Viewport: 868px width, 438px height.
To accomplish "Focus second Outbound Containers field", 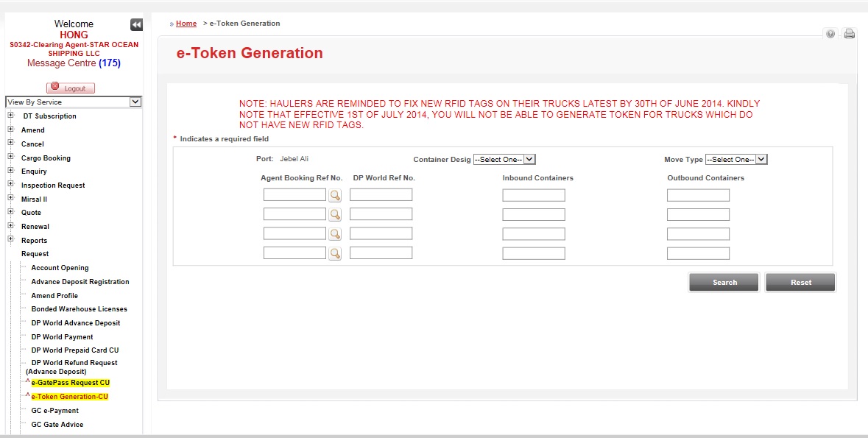I will [698, 215].
